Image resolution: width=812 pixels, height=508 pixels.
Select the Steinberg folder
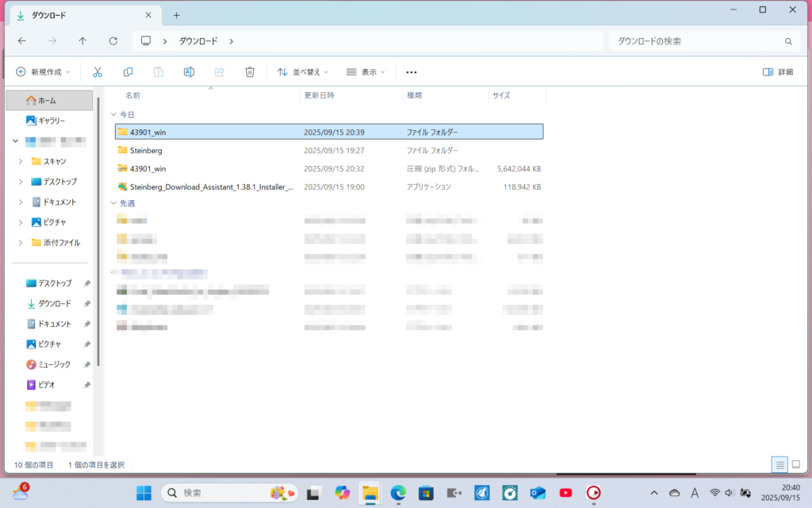146,150
